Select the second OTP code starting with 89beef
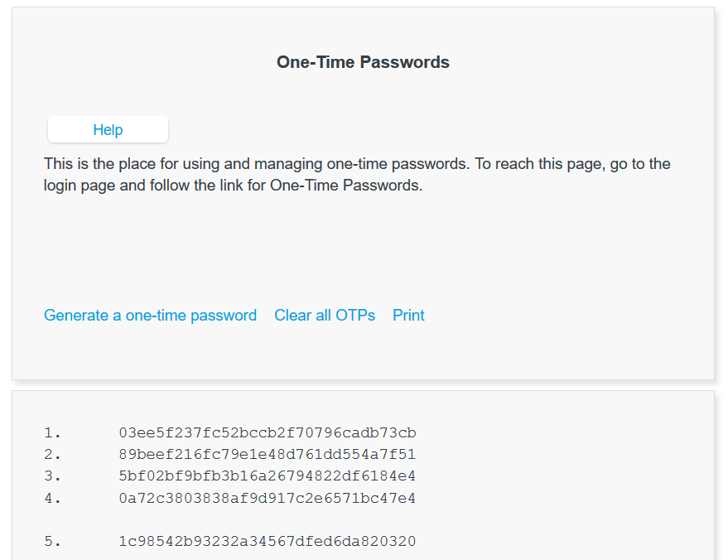The image size is (728, 560). coord(267,455)
